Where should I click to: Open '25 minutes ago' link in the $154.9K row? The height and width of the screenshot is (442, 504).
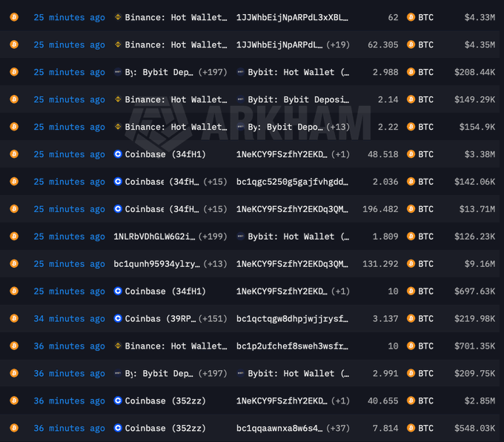[x=69, y=127]
